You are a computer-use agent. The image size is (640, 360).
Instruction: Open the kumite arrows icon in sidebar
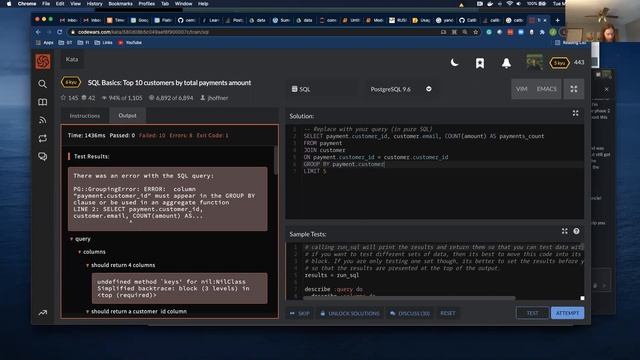click(42, 138)
